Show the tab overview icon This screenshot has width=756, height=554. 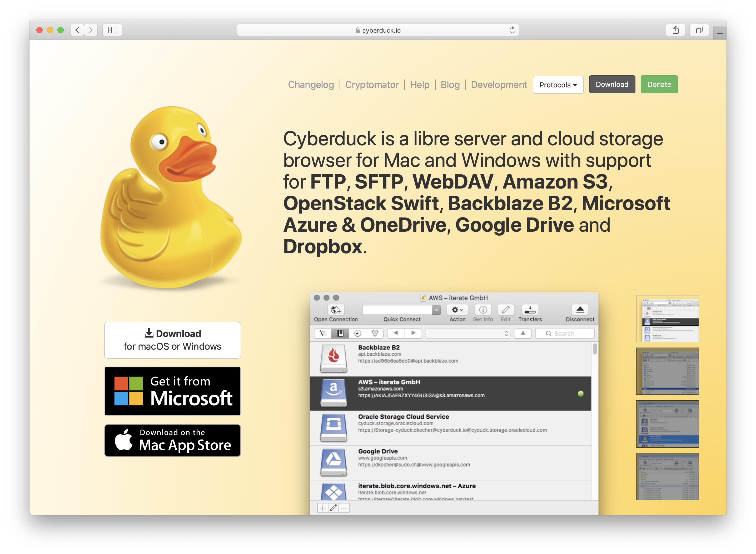tap(699, 30)
